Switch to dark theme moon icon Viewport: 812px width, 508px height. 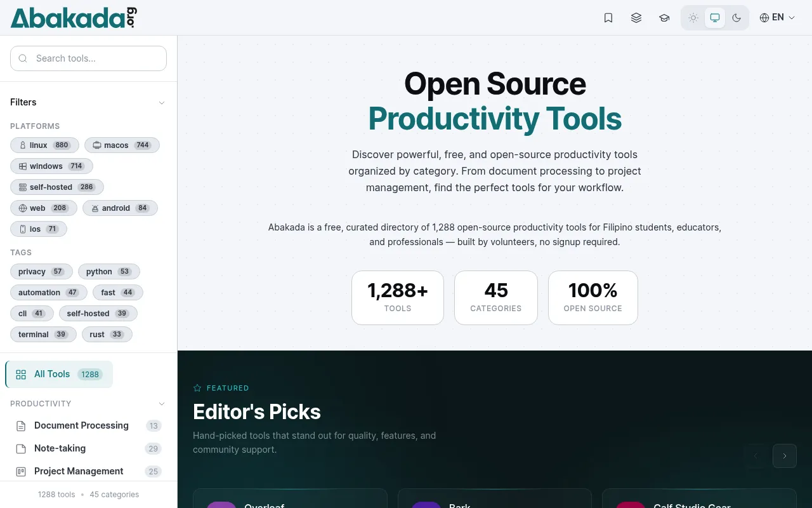point(737,18)
